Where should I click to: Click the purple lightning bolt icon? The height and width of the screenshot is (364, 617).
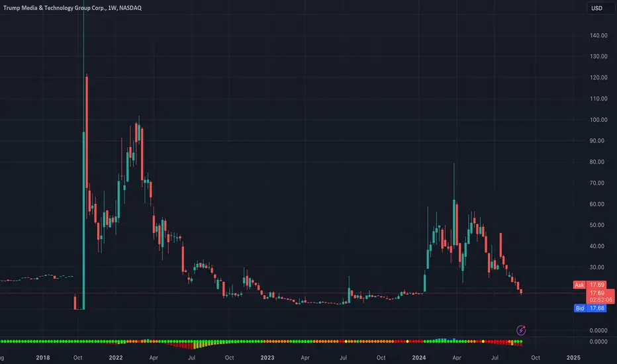521,330
